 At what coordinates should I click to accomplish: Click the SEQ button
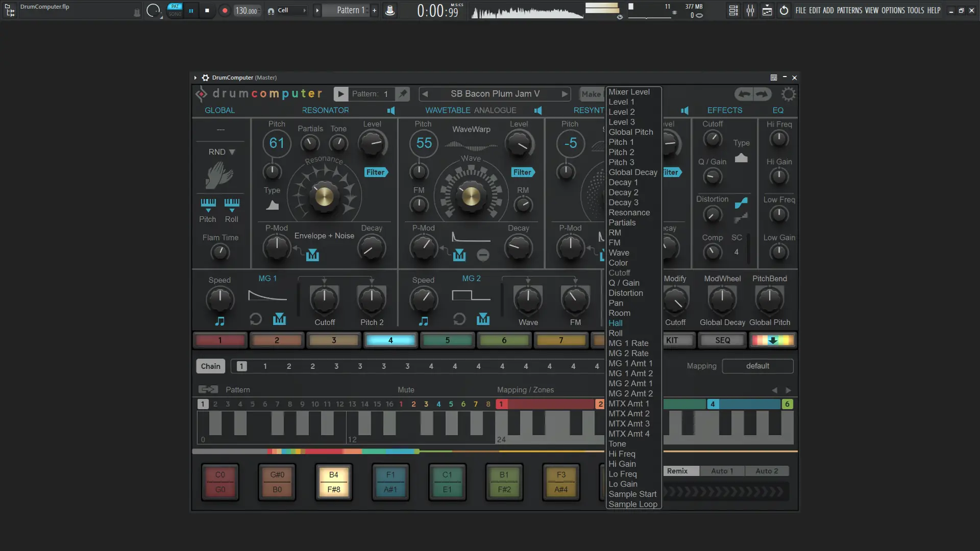[722, 340]
